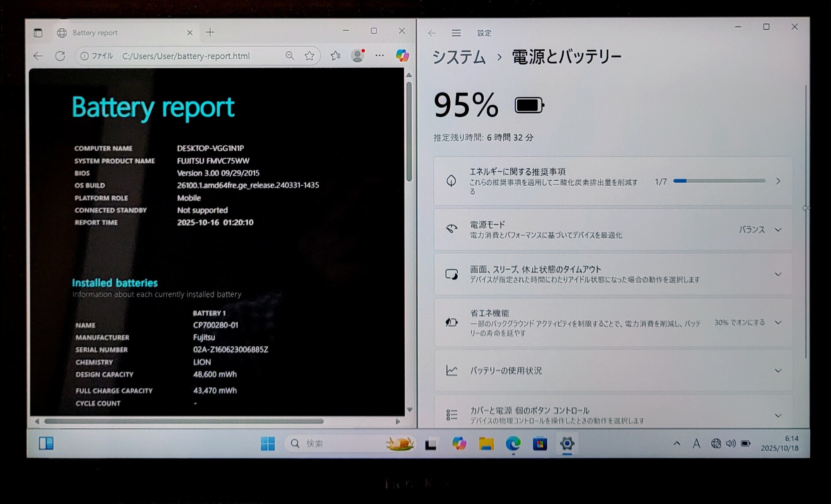Open Settings hamburger navigation menu
The image size is (831, 504).
tap(456, 33)
